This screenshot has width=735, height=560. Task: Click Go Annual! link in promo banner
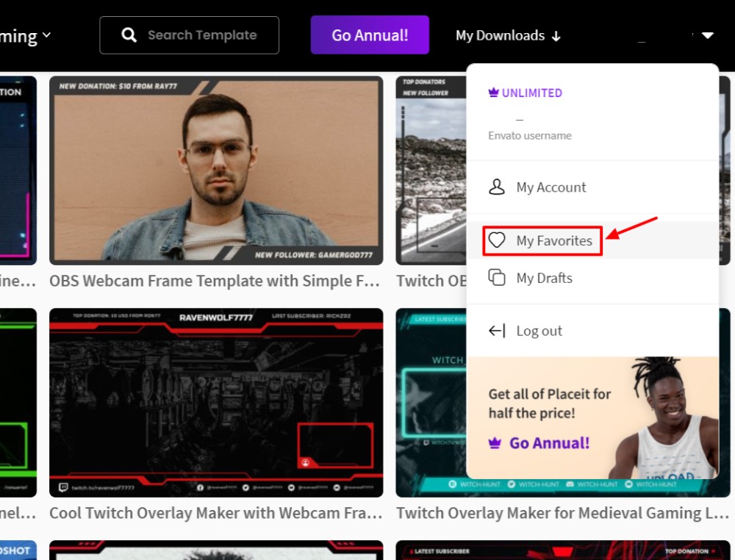[549, 443]
